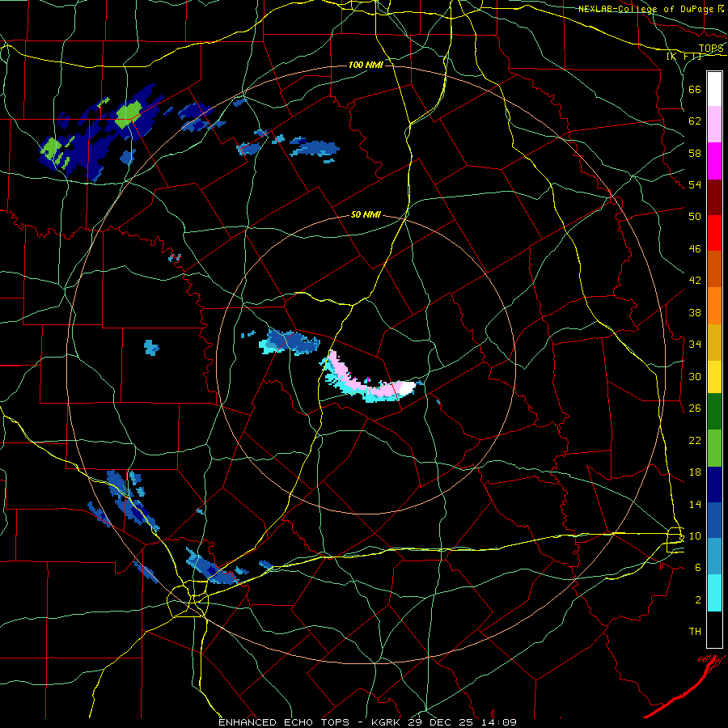Image resolution: width=728 pixels, height=728 pixels.
Task: Select the dark red legend swatch
Action: [x=714, y=197]
